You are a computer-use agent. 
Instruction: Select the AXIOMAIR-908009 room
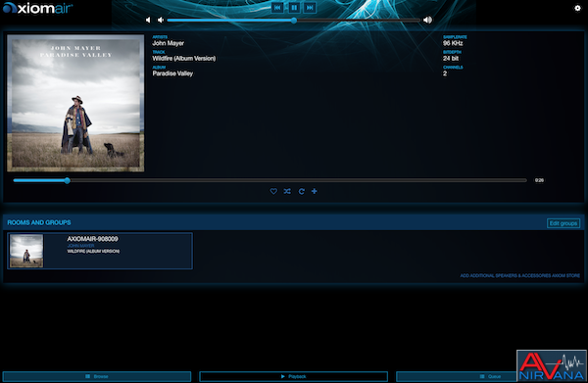coord(100,251)
